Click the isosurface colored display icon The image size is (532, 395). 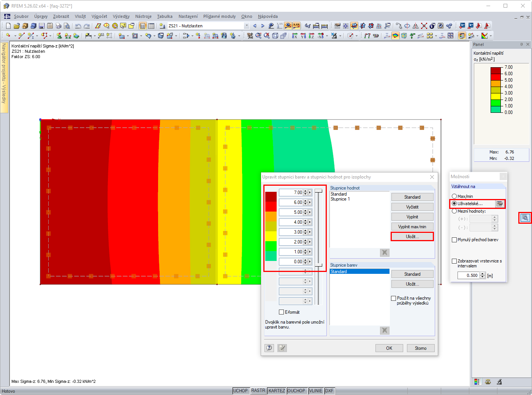point(396,36)
